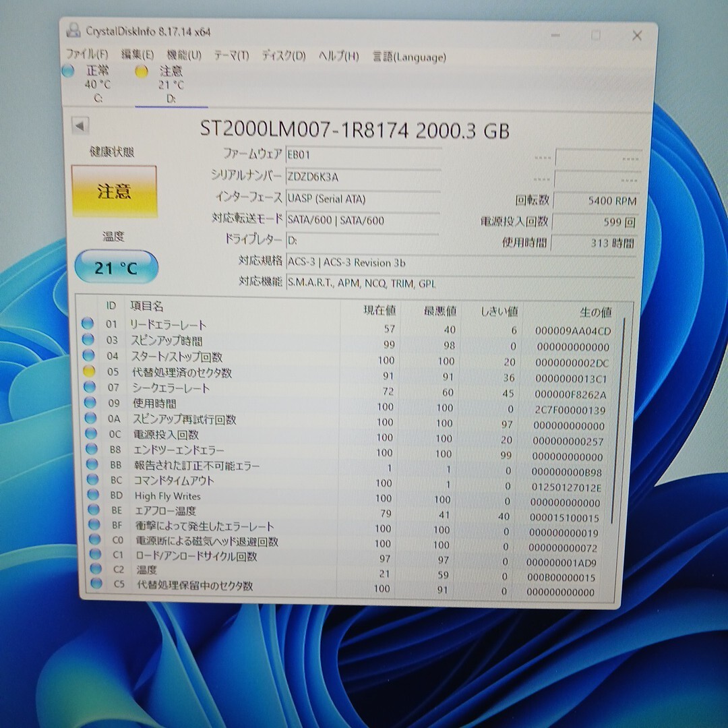
Task: Click the ファームウェア field showing EB01
Action: pyautogui.click(x=363, y=154)
